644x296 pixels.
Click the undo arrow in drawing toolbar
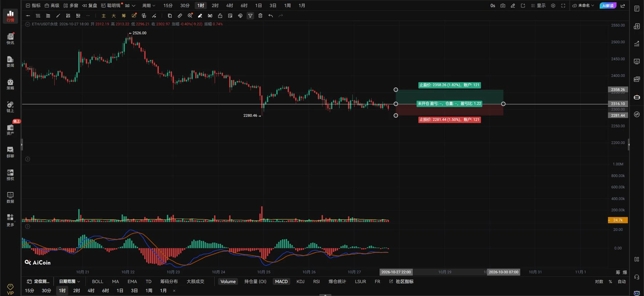(x=271, y=16)
